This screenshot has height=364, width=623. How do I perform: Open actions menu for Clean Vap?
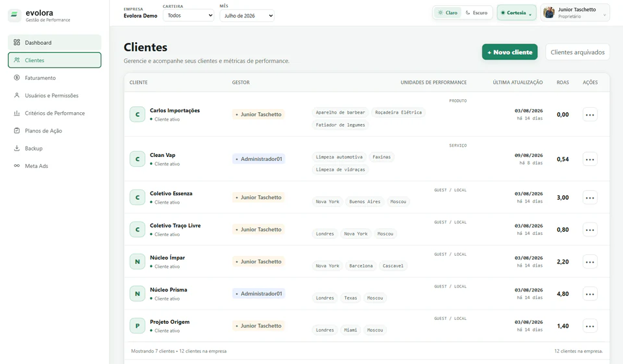[x=590, y=160]
